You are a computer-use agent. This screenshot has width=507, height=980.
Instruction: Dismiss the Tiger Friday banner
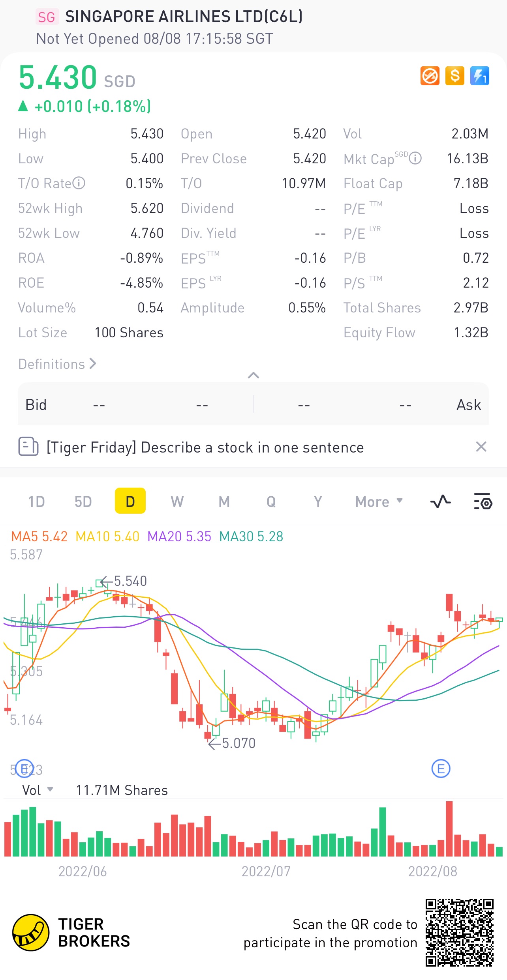481,447
